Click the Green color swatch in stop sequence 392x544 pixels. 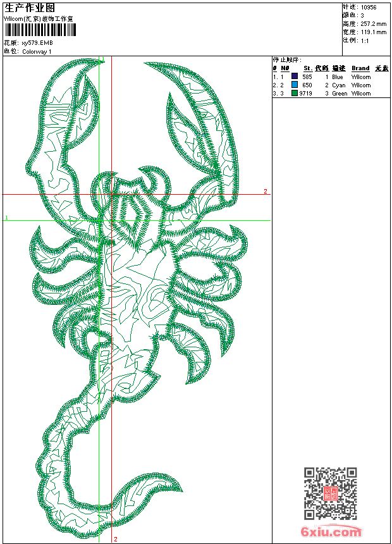click(295, 93)
